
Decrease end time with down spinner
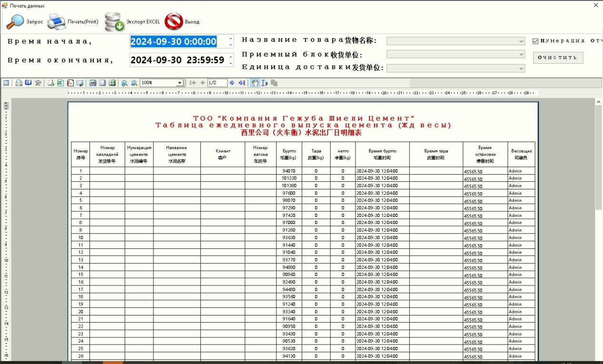click(231, 63)
